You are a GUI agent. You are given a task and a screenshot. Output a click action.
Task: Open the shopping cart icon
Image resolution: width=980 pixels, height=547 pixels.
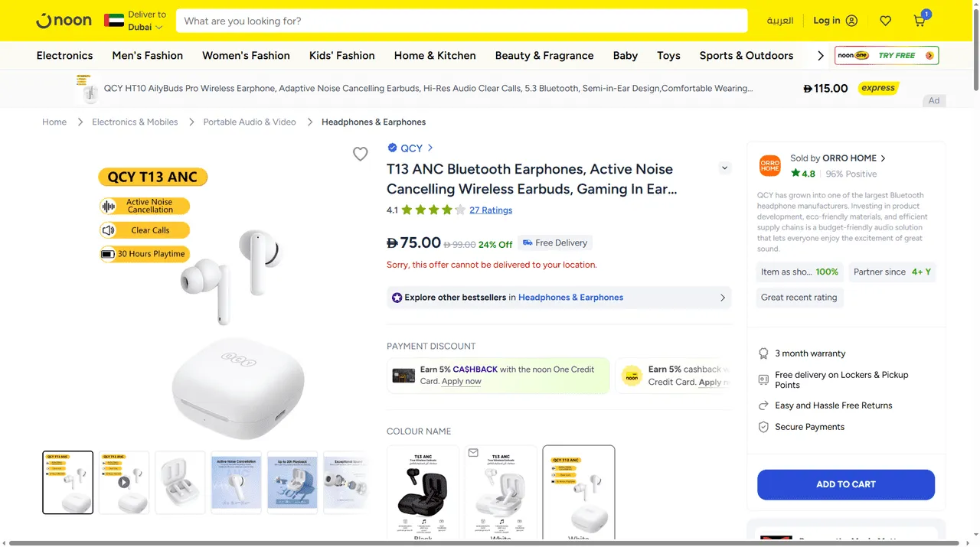pyautogui.click(x=918, y=21)
